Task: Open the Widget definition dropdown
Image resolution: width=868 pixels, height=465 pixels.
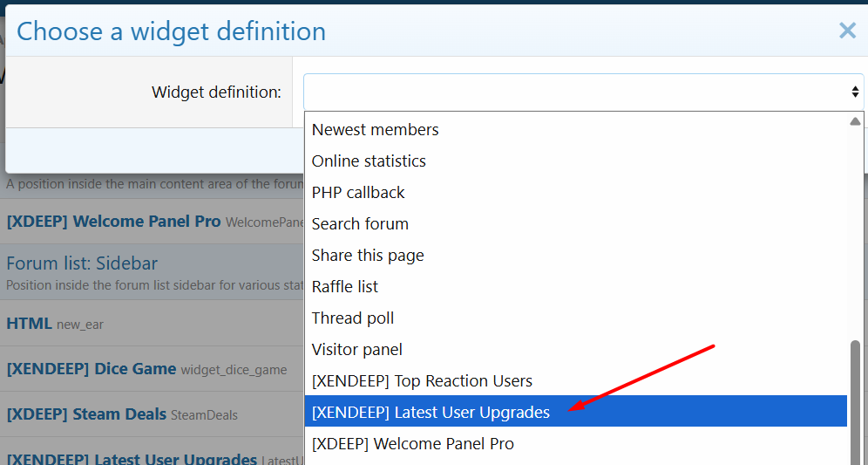Action: click(x=583, y=92)
